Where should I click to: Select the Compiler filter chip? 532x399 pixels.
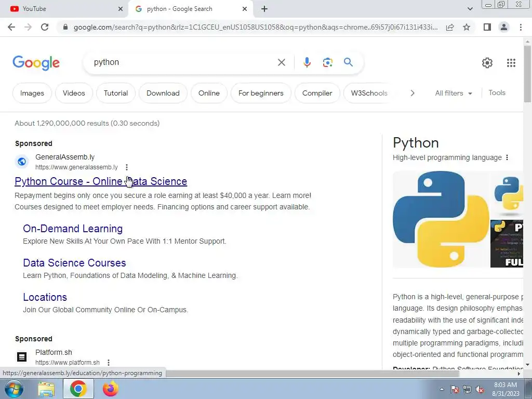317,93
